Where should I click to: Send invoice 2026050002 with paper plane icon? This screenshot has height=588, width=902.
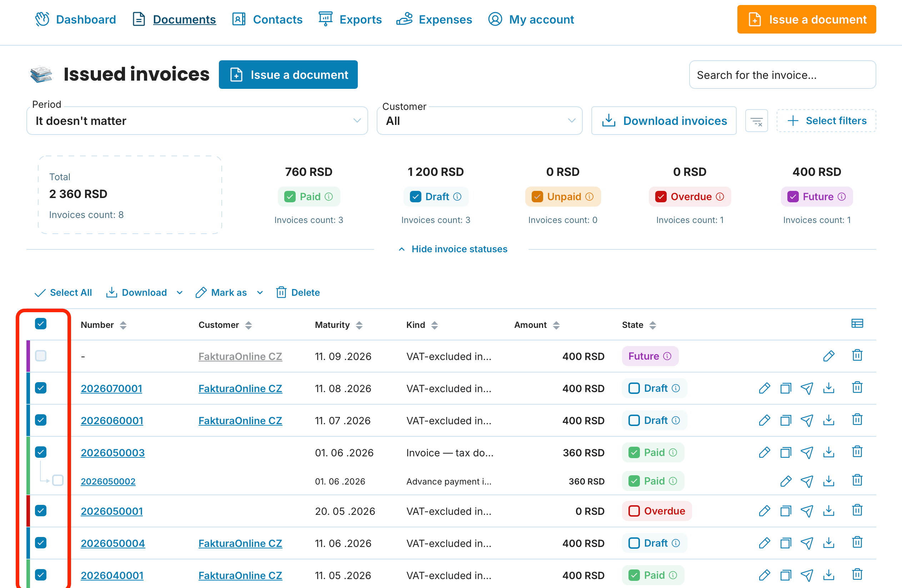(807, 481)
